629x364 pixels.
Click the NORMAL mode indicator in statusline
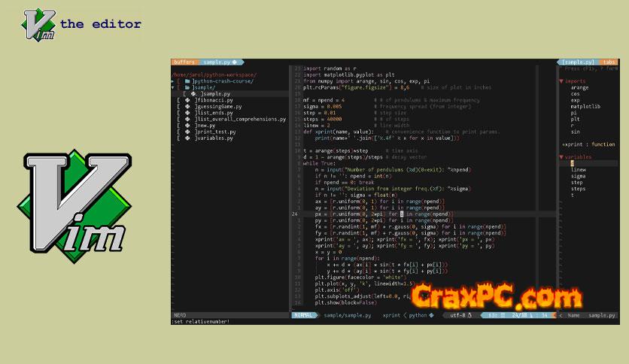304,316
